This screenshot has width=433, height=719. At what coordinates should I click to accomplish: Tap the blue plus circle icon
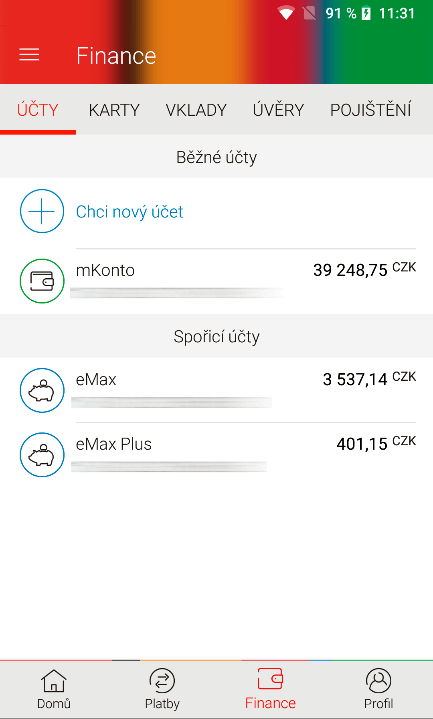click(42, 211)
